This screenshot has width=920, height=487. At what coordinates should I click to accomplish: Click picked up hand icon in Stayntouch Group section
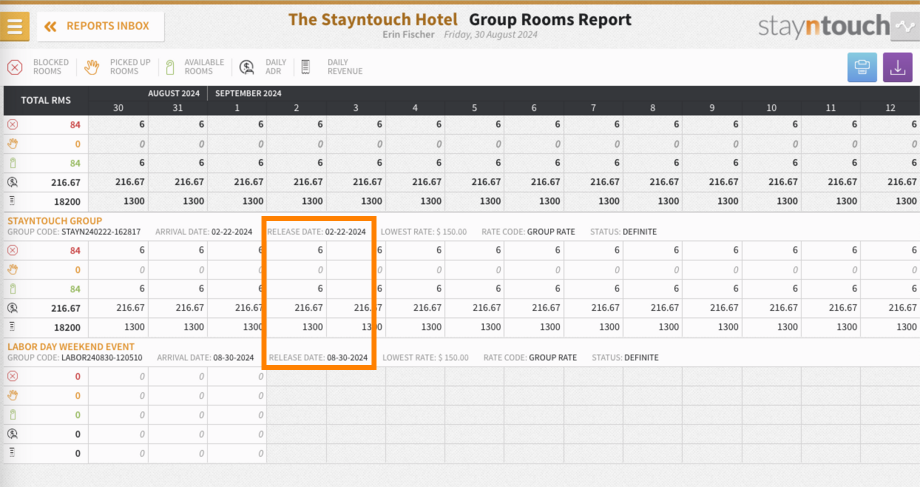(12, 270)
